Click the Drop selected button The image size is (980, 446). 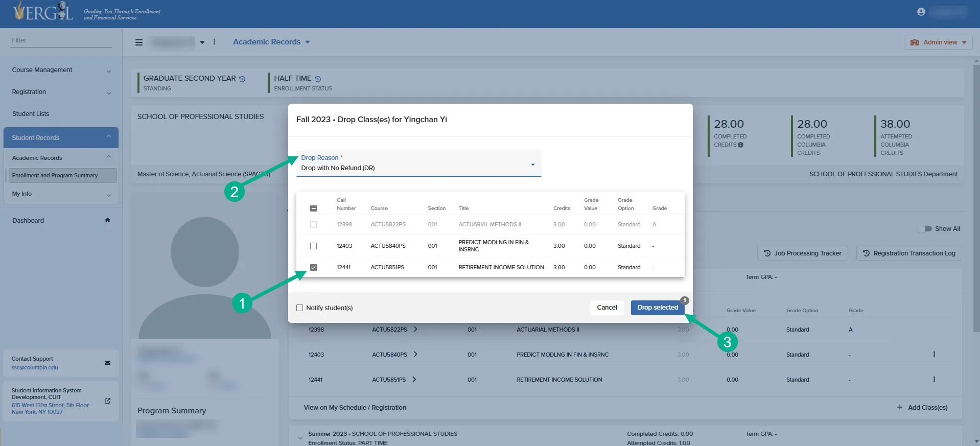658,308
